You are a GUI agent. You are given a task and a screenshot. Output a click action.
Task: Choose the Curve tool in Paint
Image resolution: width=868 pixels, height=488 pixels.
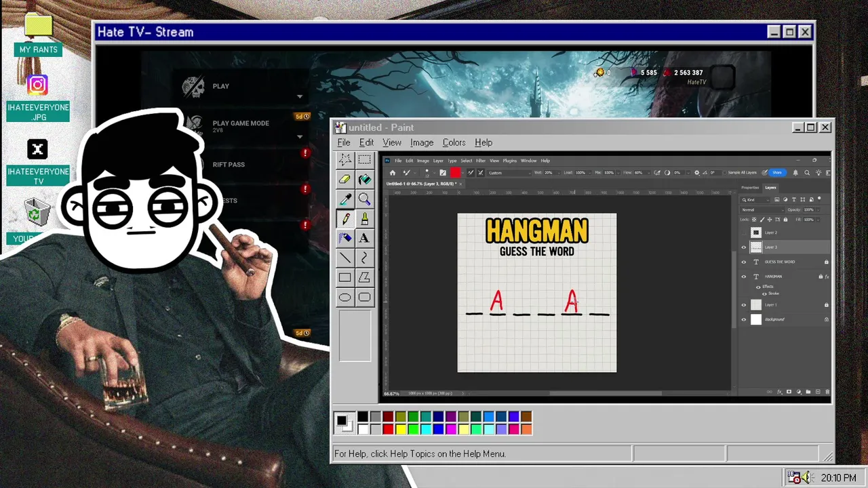point(364,258)
